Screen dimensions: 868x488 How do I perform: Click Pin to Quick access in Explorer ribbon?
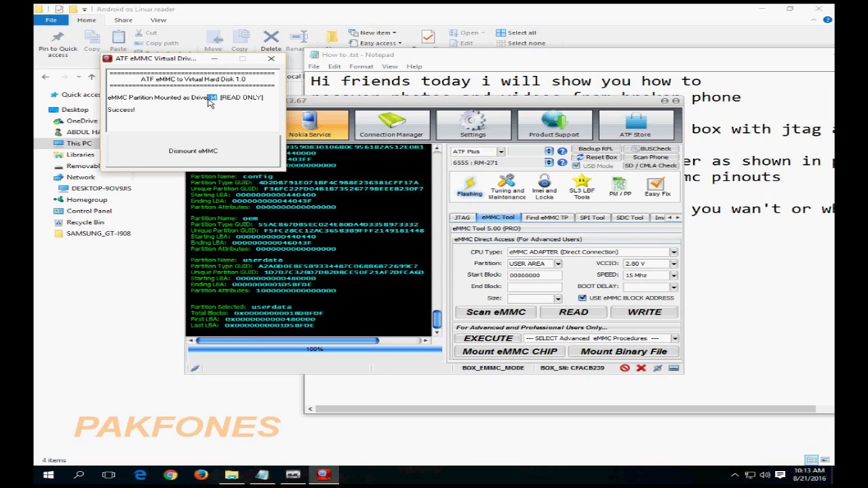(x=58, y=44)
